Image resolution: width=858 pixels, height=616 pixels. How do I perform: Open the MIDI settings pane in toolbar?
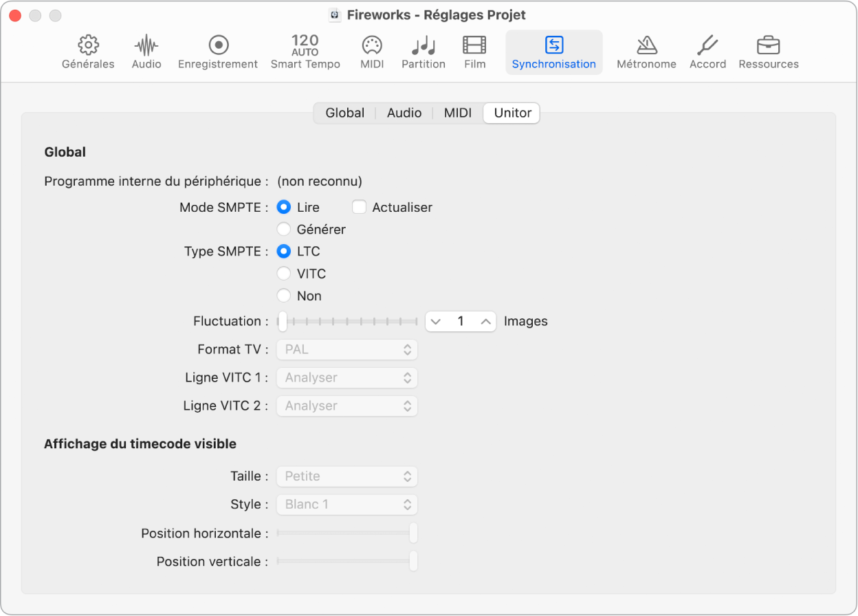[372, 52]
